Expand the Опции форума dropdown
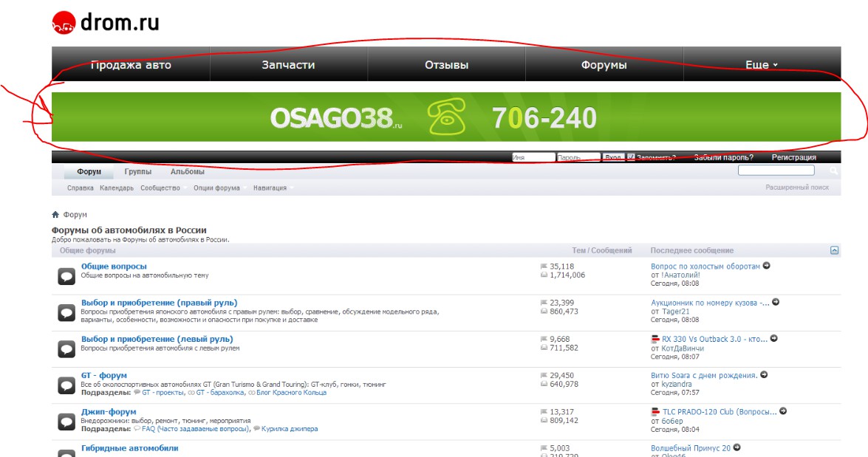868x457 pixels. [219, 188]
